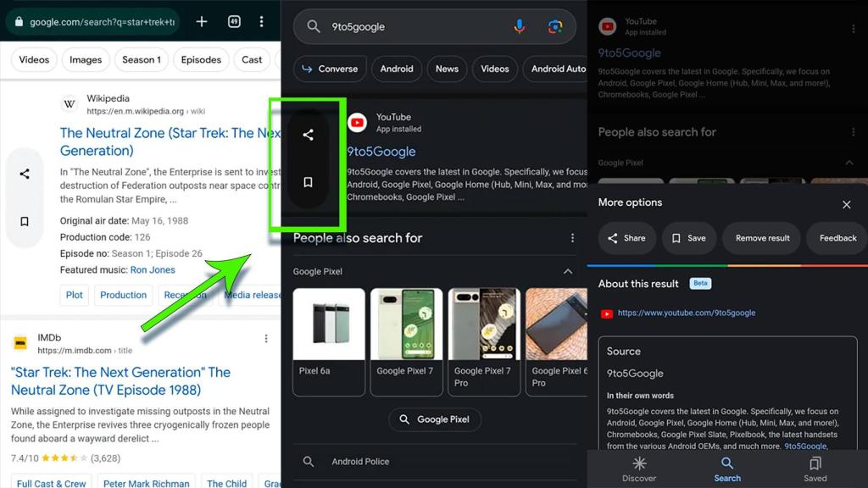Tap lock icon in address bar
This screenshot has width=868, height=488.
click(x=19, y=21)
